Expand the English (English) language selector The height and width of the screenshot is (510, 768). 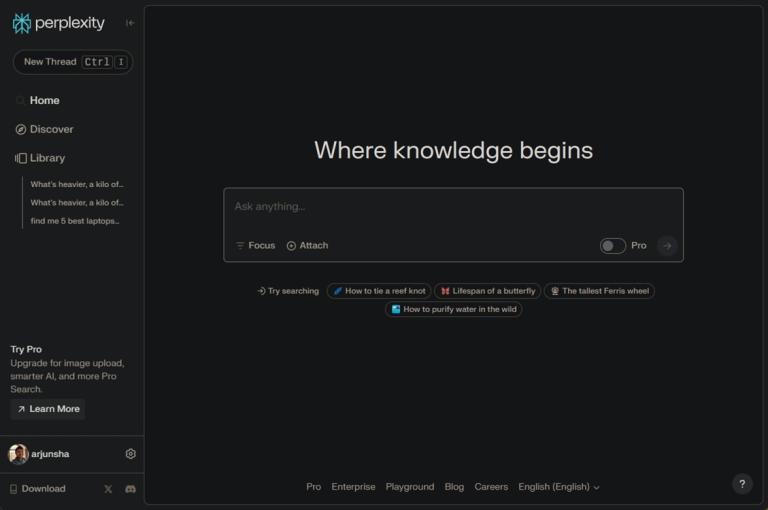[x=558, y=487]
